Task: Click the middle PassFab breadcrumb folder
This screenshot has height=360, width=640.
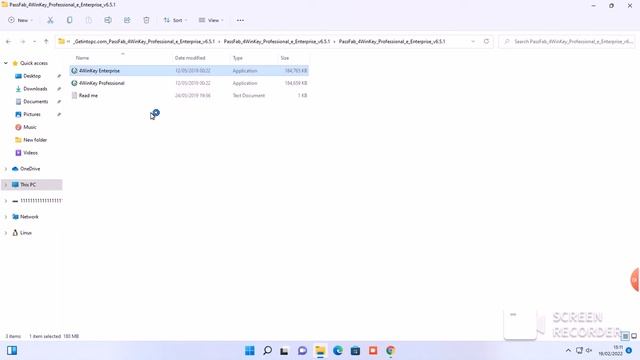Action: pos(277,41)
